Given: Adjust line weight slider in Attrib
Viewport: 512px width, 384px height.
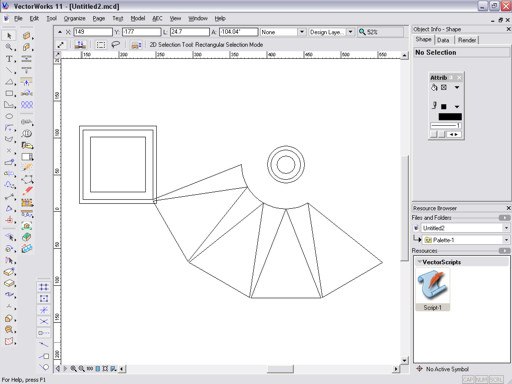Looking at the screenshot, I should pos(446,126).
